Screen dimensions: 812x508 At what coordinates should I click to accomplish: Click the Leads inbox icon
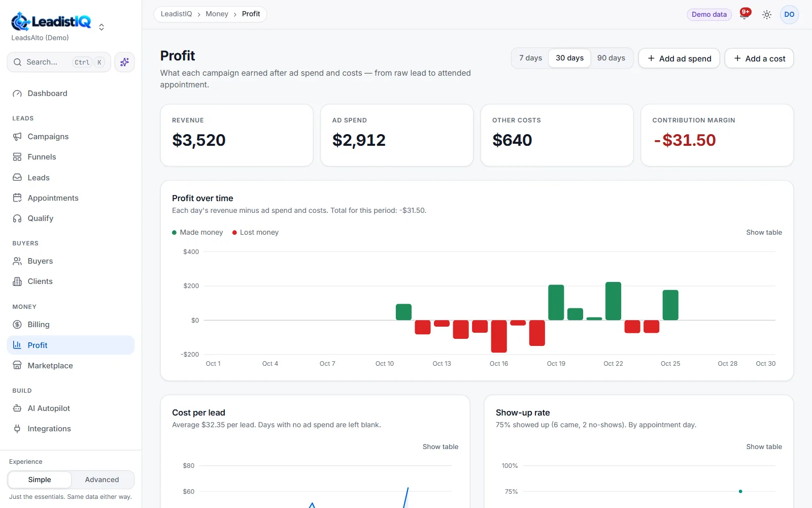coord(17,178)
